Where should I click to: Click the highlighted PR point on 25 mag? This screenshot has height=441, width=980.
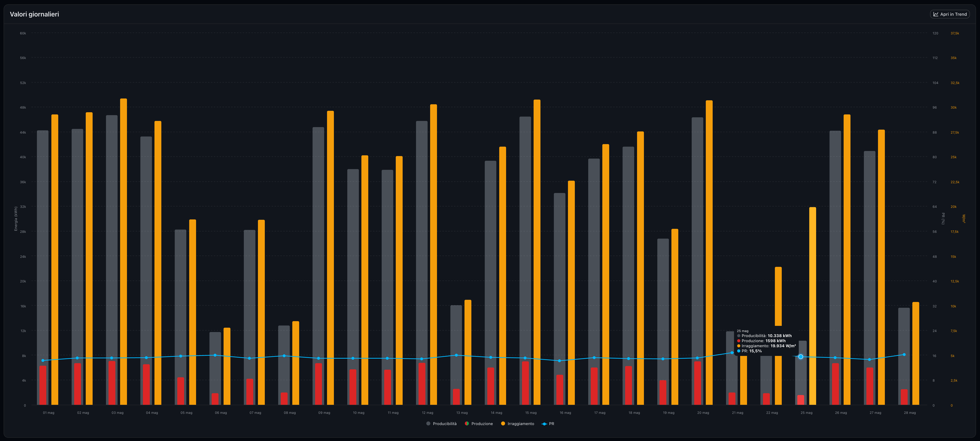pos(801,357)
